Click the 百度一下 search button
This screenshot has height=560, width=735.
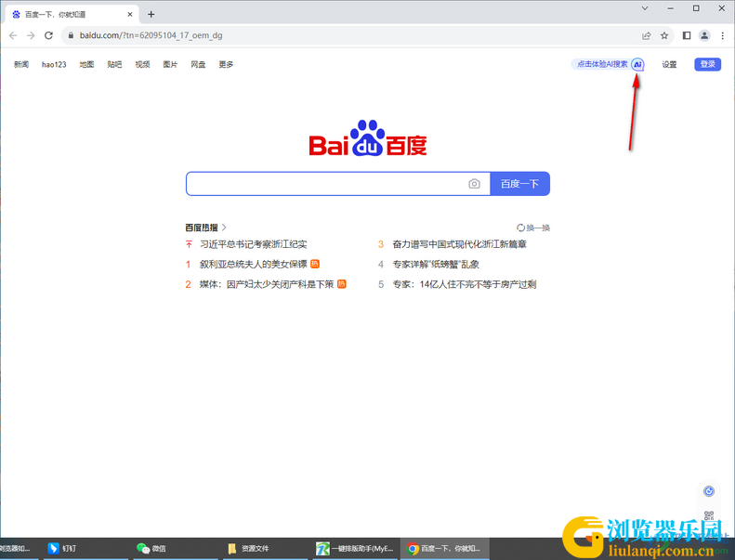(519, 184)
